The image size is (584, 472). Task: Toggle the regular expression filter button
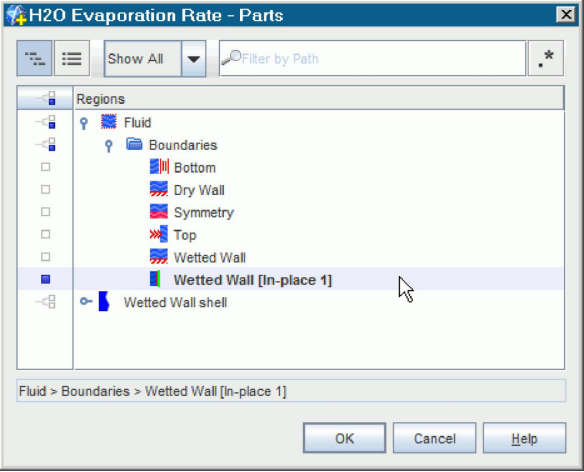coord(546,58)
